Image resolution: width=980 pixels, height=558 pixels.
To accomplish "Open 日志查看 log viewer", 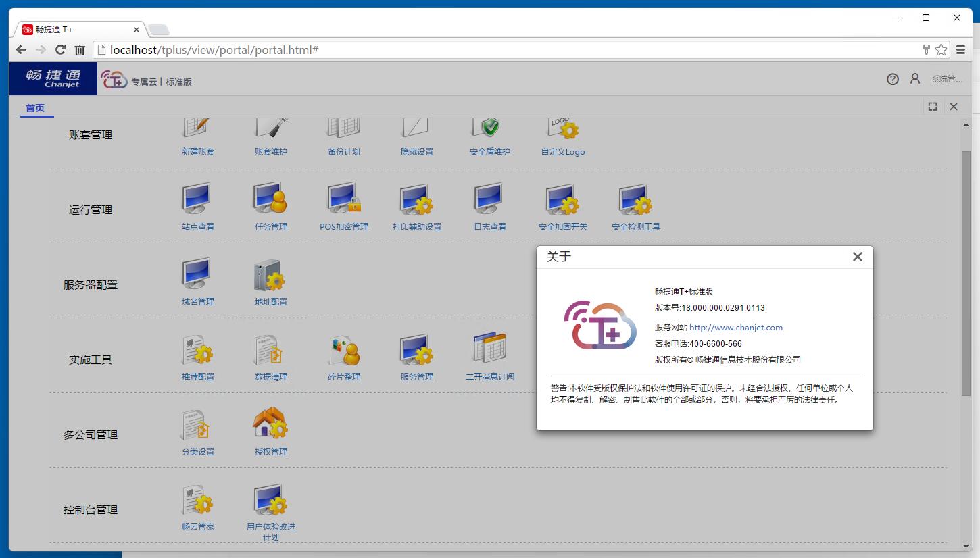I will point(489,200).
